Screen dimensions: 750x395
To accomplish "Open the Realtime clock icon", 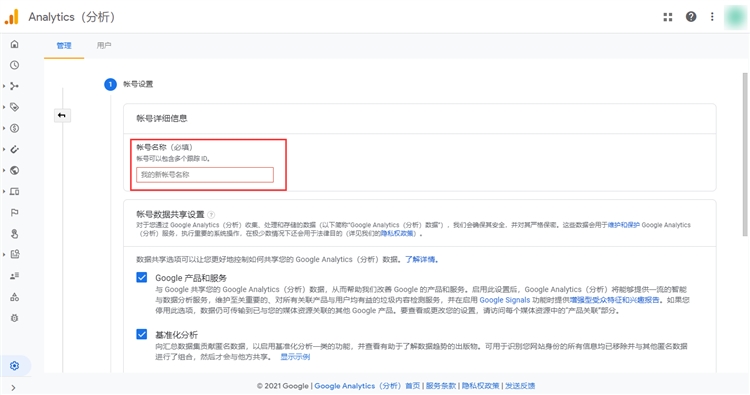I will (x=14, y=65).
